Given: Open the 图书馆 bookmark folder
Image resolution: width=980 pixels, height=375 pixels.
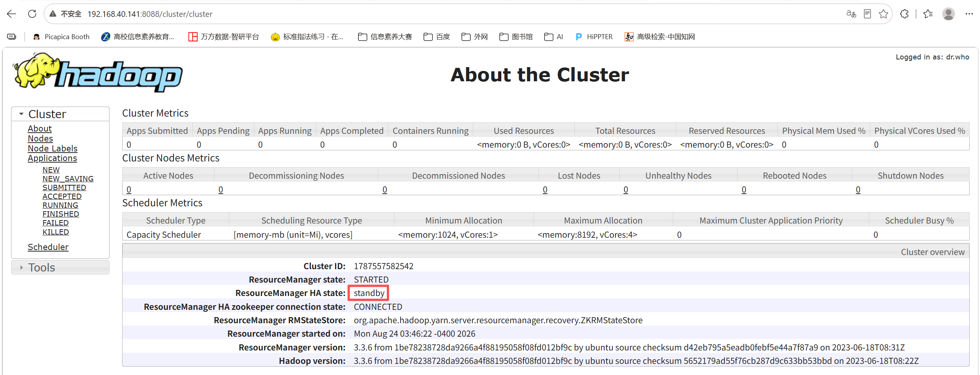Looking at the screenshot, I should pyautogui.click(x=516, y=37).
